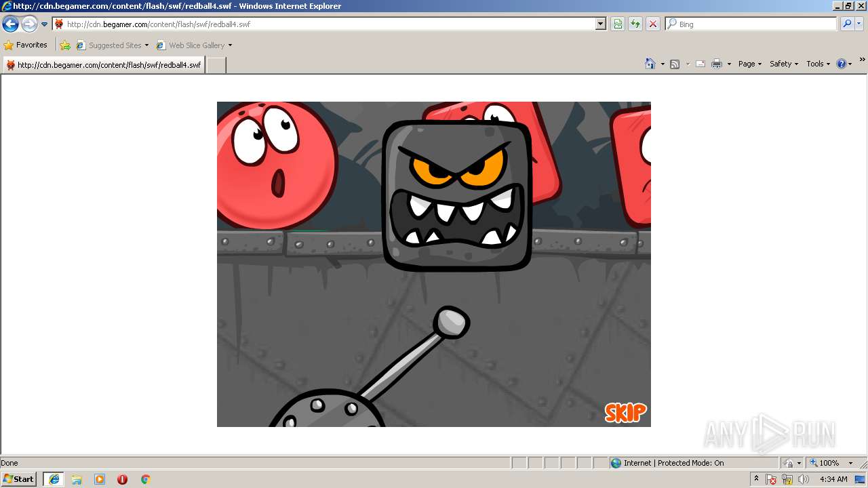Click the Show Desktop tray icon
Viewport: 868px width, 488px height.
pos(860,479)
